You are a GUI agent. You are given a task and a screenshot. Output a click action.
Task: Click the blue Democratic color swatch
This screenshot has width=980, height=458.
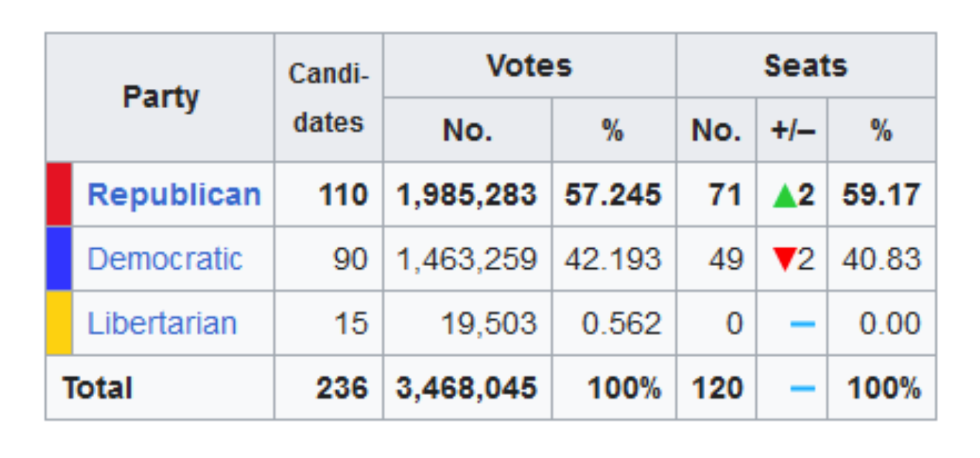pos(59,259)
